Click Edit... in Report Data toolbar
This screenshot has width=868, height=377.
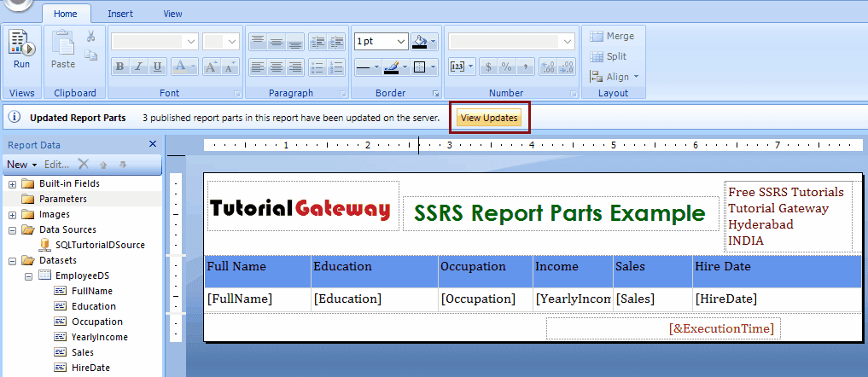(x=56, y=165)
